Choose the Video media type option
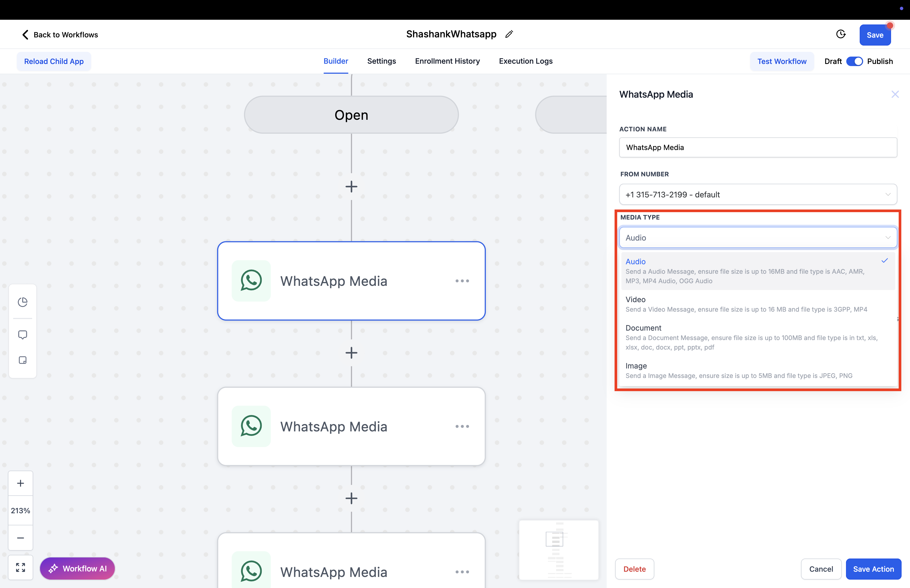Viewport: 910px width, 588px height. (758, 304)
